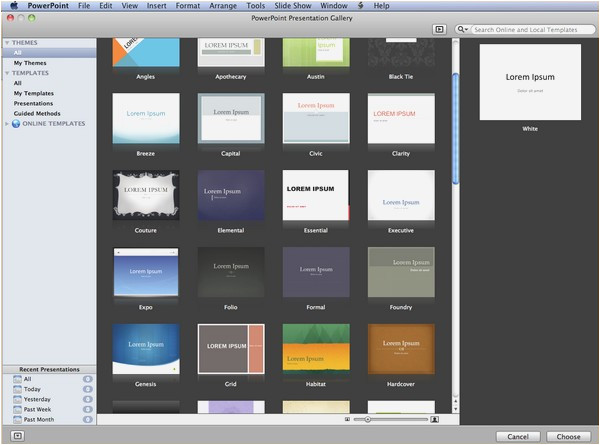This screenshot has height=445, width=600.
Task: Select the Formal theme thumbnail
Action: [316, 272]
